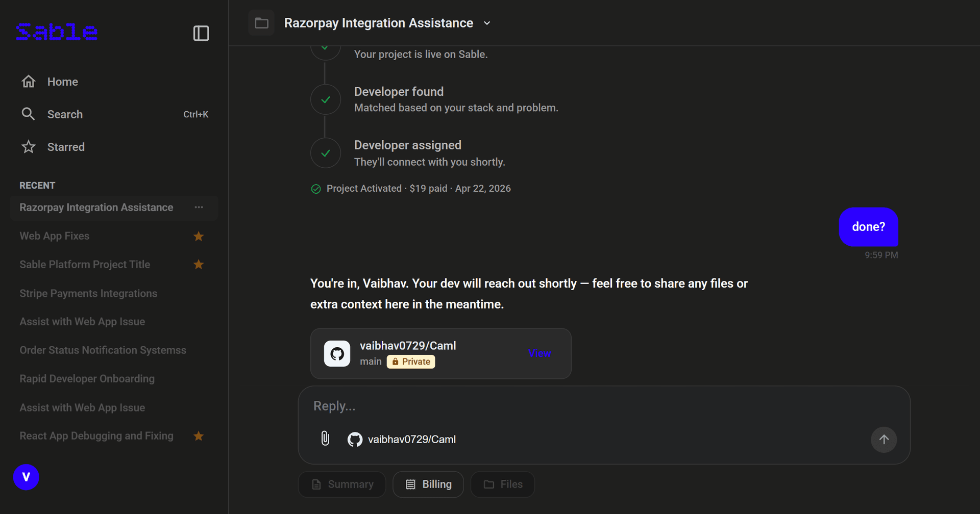Click the Private lock badge
The height and width of the screenshot is (514, 980).
pyautogui.click(x=411, y=362)
